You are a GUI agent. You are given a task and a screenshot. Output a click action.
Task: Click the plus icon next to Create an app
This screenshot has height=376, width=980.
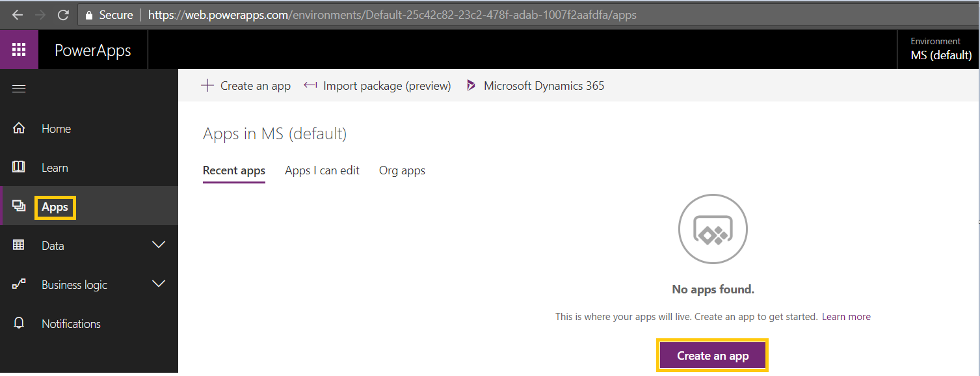(x=207, y=85)
